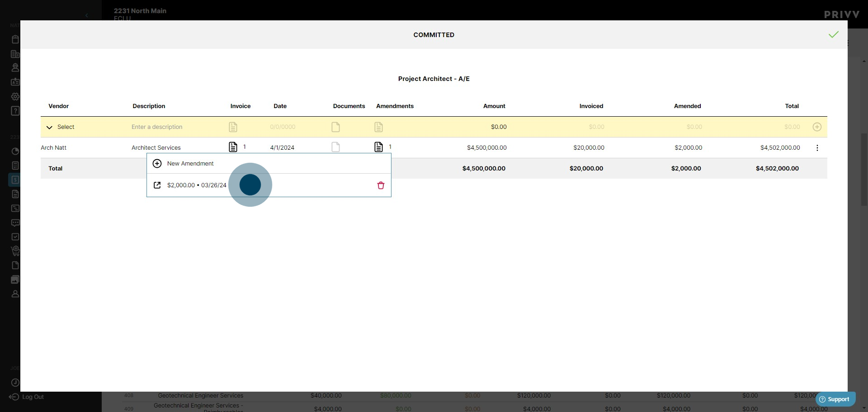Open the checkbox task icon in the sidebar
The width and height of the screenshot is (868, 412).
pyautogui.click(x=15, y=237)
